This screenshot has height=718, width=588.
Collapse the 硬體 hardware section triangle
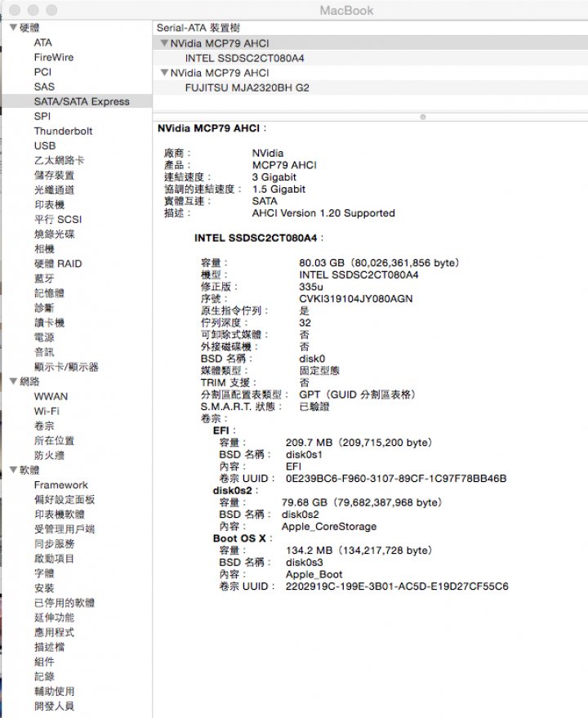point(14,28)
